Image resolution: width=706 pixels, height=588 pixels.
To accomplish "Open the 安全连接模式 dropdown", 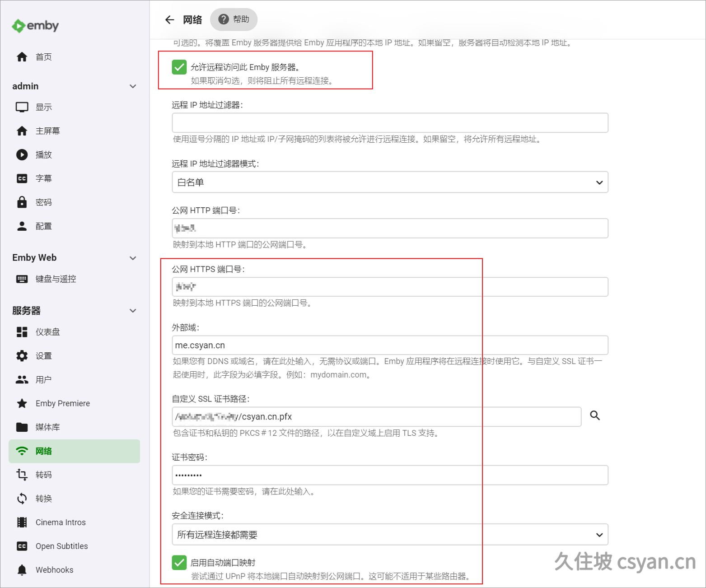I will [x=390, y=535].
